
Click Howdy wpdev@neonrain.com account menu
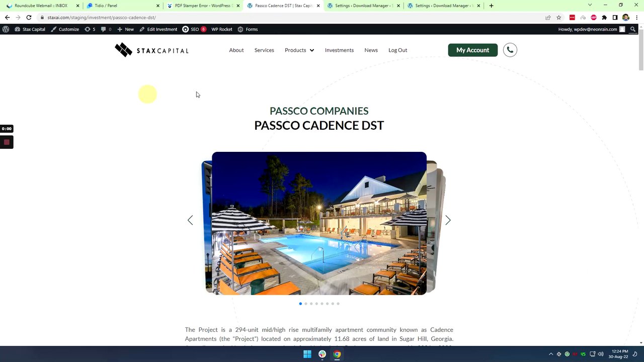click(591, 29)
